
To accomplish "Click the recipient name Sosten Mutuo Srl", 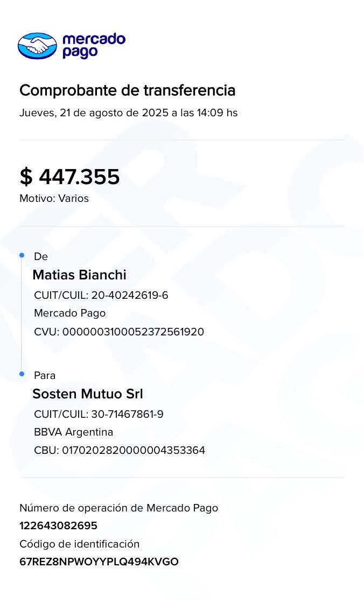I will [x=87, y=394].
